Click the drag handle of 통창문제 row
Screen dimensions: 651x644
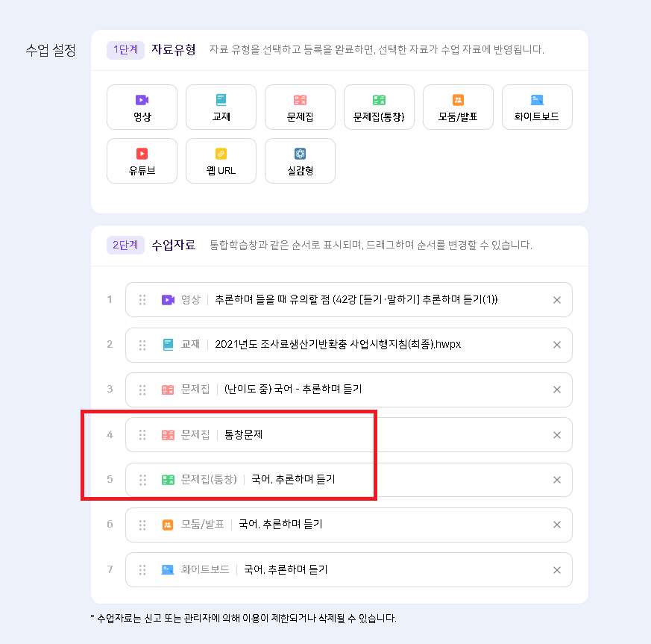[x=142, y=435]
